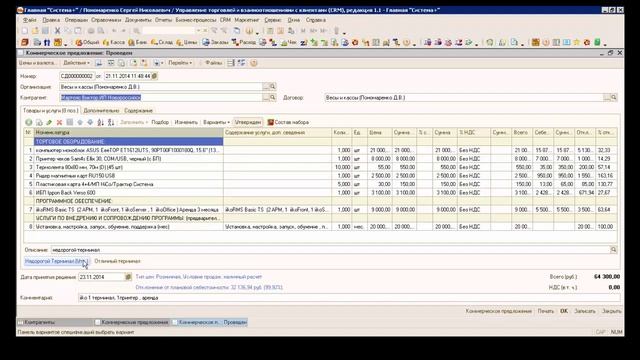Image resolution: width=640 pixels, height=360 pixels.
Task: Click the Расход toolbar button
Action: click(244, 42)
